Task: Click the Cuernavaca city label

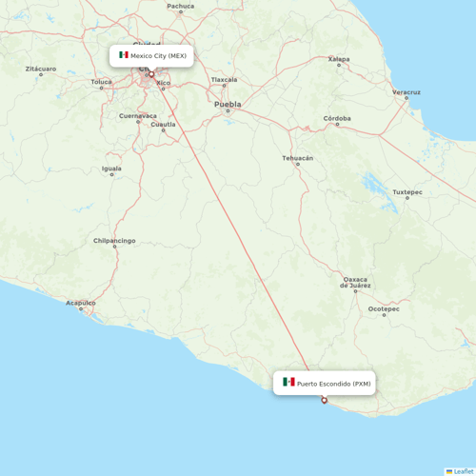Action: [138, 116]
